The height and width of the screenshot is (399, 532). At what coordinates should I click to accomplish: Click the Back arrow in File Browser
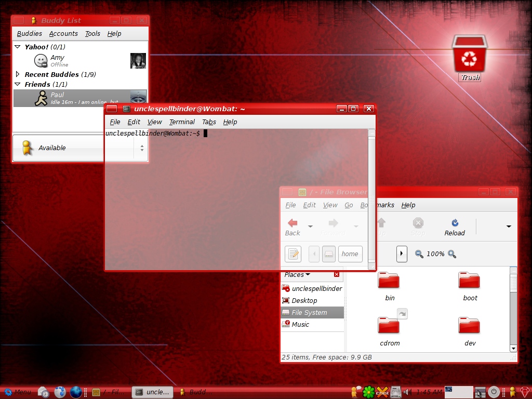tap(292, 228)
